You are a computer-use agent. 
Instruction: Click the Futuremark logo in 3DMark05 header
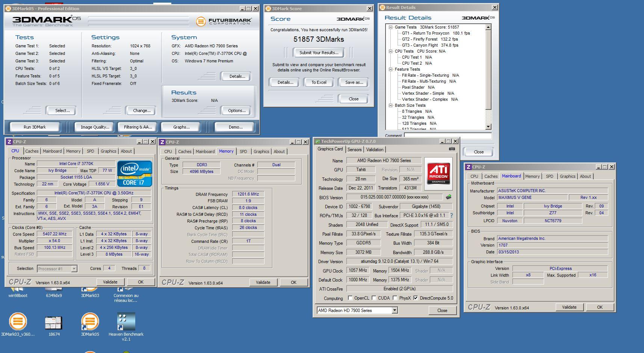[x=223, y=21]
